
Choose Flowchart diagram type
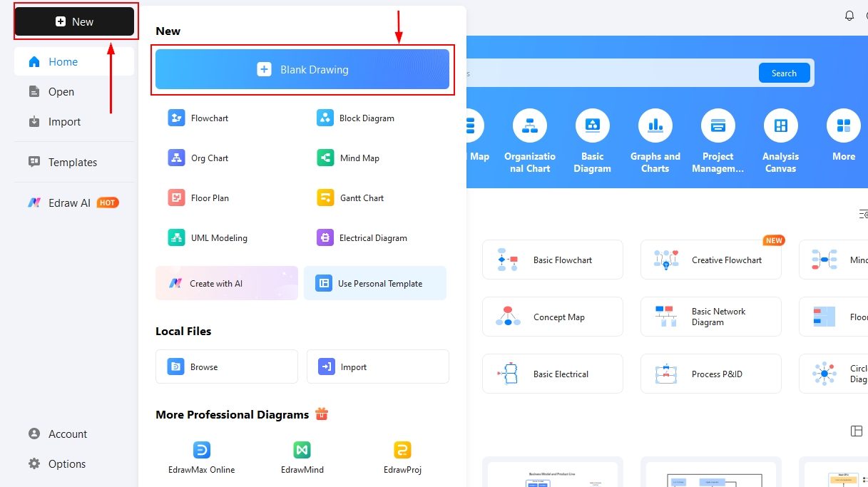click(199, 118)
